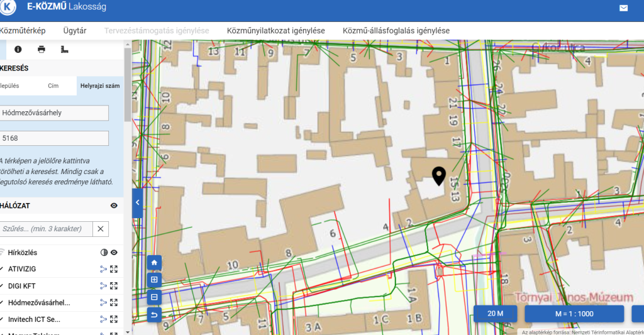The image size is (644, 335).
Task: Clear the network filter with X button
Action: point(100,229)
